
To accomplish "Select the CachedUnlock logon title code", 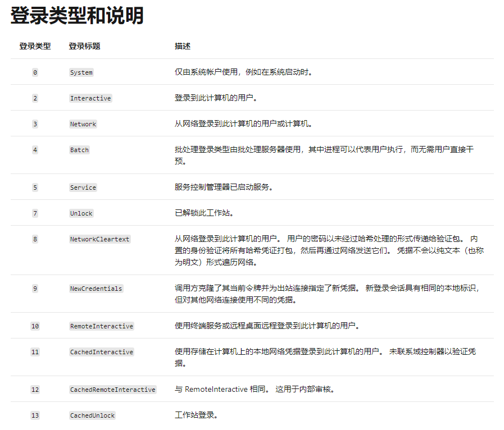I will 92,415.
